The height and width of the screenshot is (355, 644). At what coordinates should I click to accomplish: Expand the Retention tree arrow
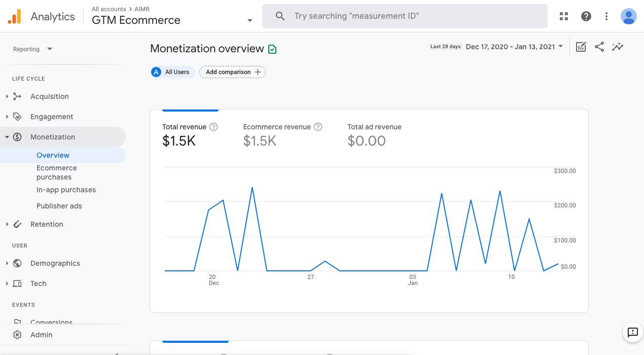7,224
